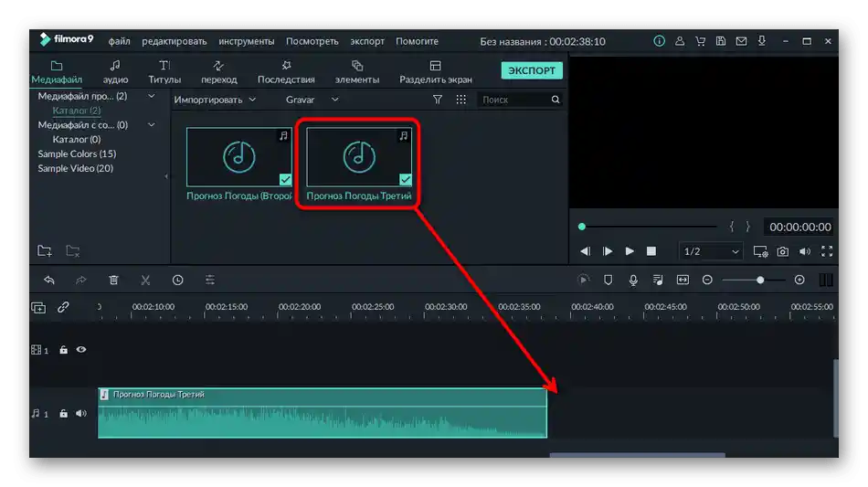868x487 pixels.
Task: Open the Импортировать dropdown
Action: pos(215,100)
